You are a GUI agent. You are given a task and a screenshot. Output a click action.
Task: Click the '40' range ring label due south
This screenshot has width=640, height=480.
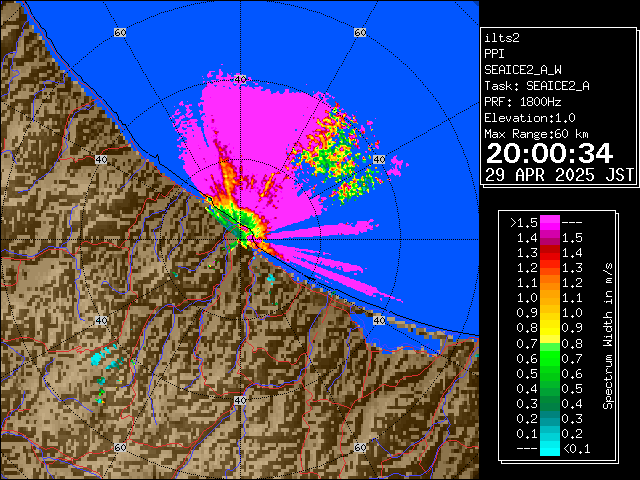(x=240, y=400)
